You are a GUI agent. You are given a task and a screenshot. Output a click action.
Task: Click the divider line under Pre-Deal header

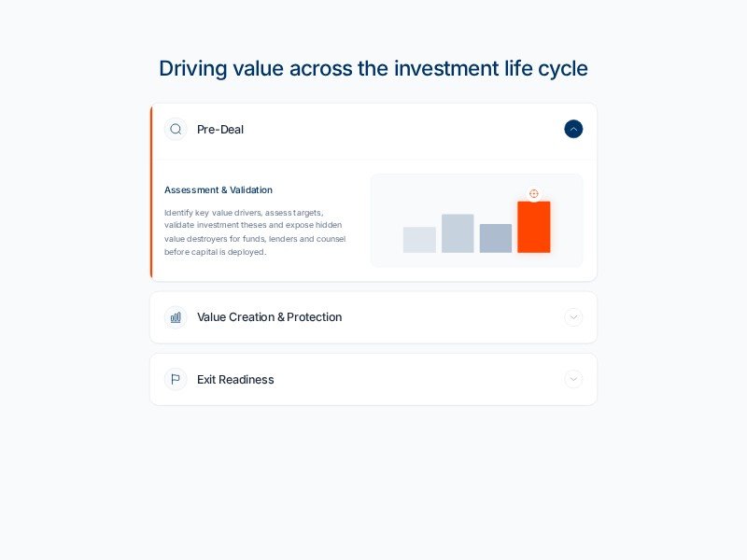[373, 159]
